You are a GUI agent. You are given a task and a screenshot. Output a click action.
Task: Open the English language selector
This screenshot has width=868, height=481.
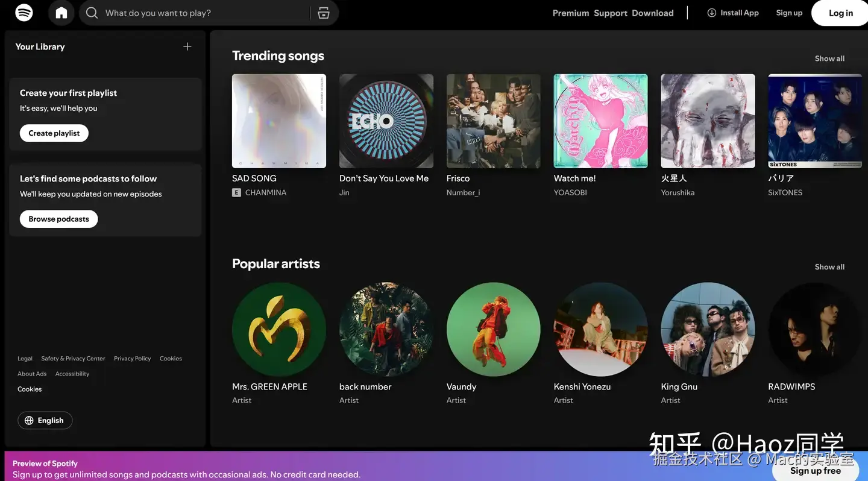click(45, 421)
